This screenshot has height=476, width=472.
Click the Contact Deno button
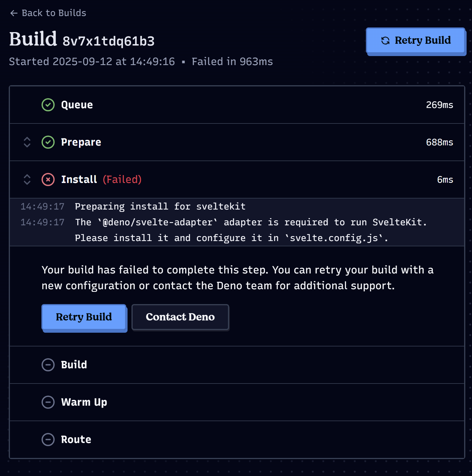tap(180, 317)
